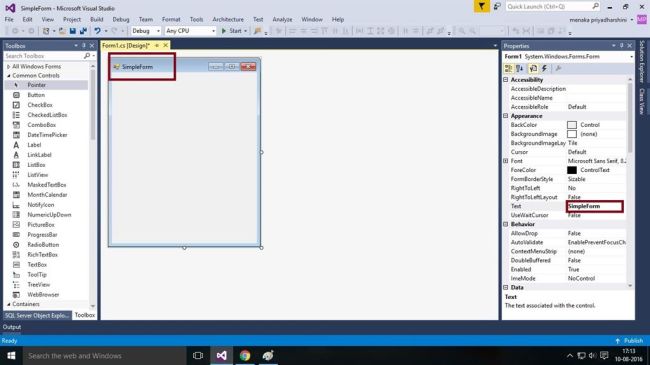Show Events with the lightning icon
This screenshot has width=650, height=365.
tap(544, 68)
